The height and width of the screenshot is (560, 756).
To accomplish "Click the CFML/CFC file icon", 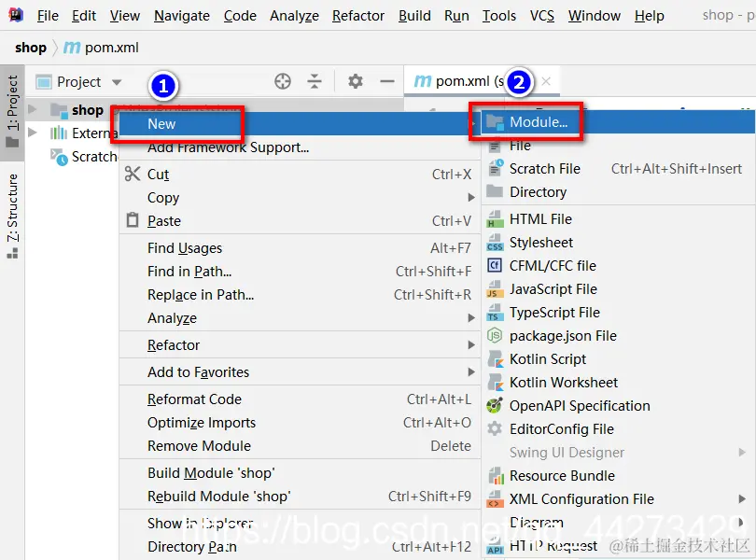I will tap(495, 265).
